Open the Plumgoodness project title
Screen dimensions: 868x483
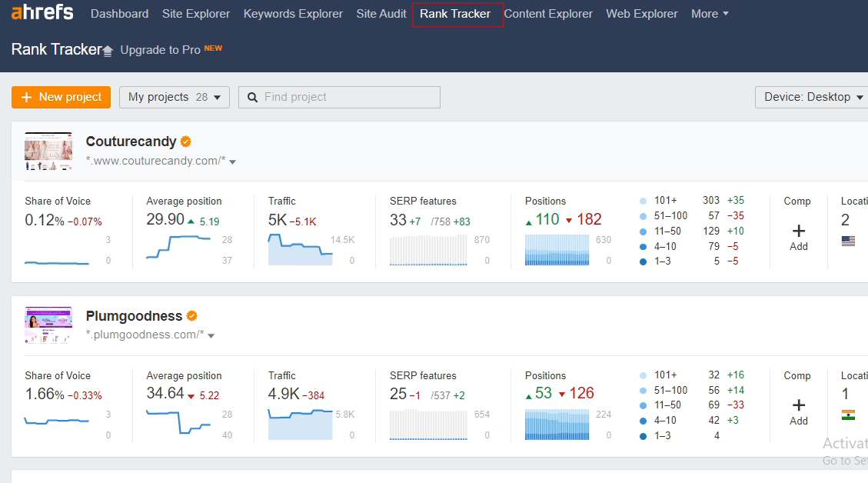pyautogui.click(x=134, y=316)
